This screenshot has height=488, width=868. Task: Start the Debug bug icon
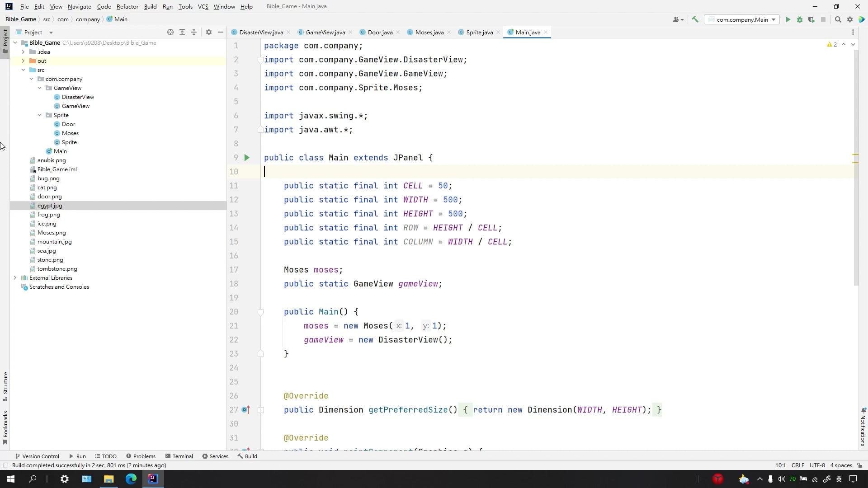[800, 19]
